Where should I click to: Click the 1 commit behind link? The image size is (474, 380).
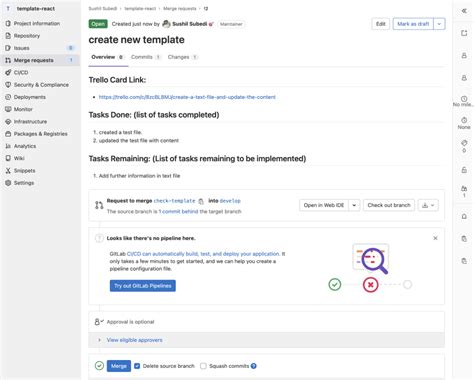point(178,211)
